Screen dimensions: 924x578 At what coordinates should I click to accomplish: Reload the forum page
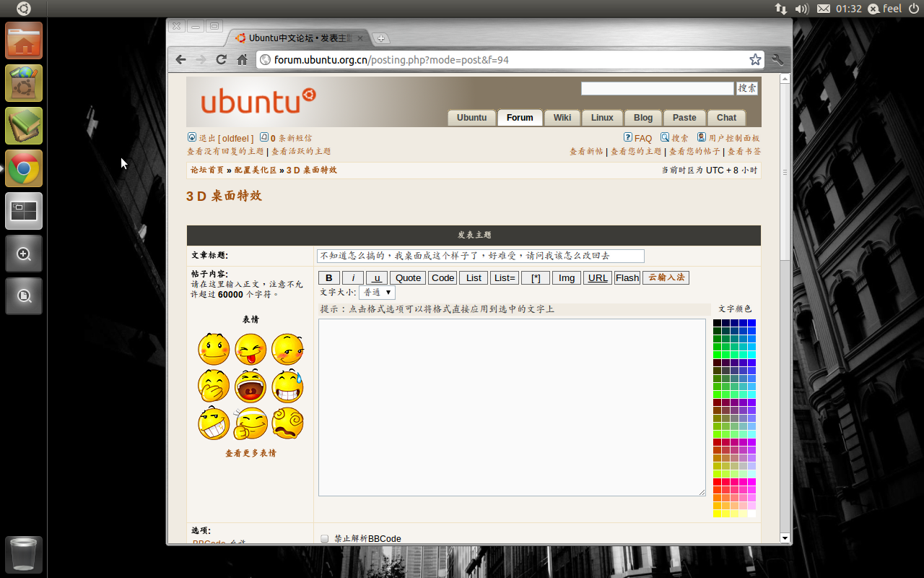[x=222, y=60]
